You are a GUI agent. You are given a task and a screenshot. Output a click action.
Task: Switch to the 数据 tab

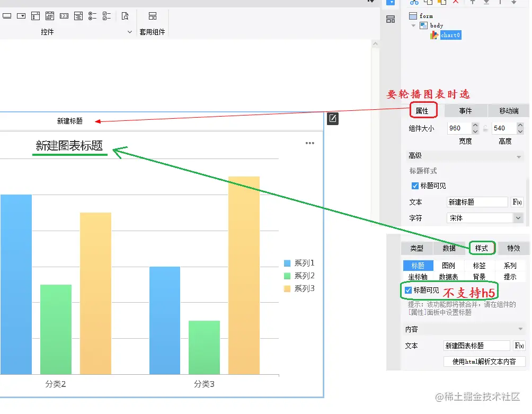click(449, 249)
